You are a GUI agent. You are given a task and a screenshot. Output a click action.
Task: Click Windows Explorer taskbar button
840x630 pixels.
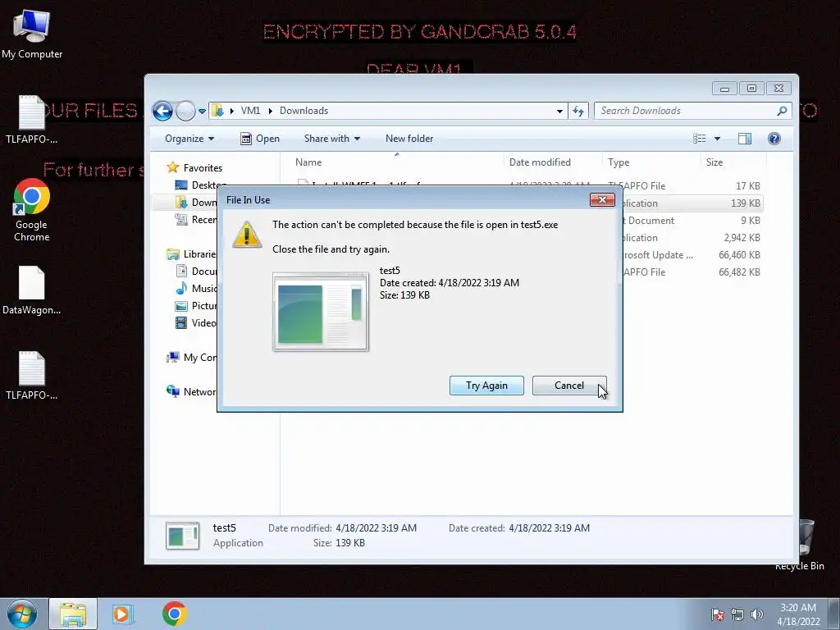(x=73, y=614)
